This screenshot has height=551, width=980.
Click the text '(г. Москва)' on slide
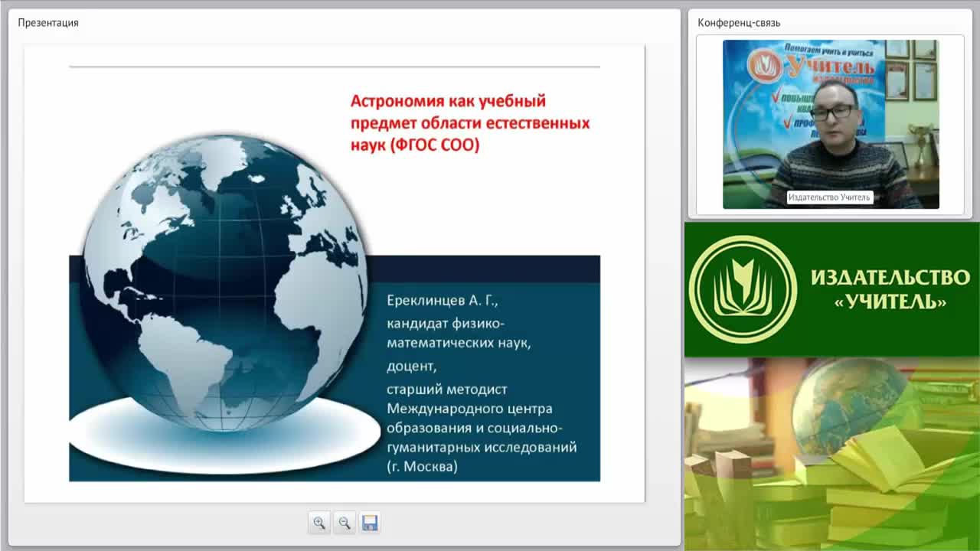tap(422, 466)
